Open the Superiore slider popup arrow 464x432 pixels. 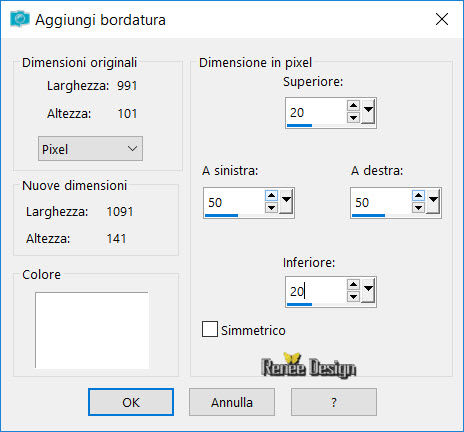click(368, 111)
